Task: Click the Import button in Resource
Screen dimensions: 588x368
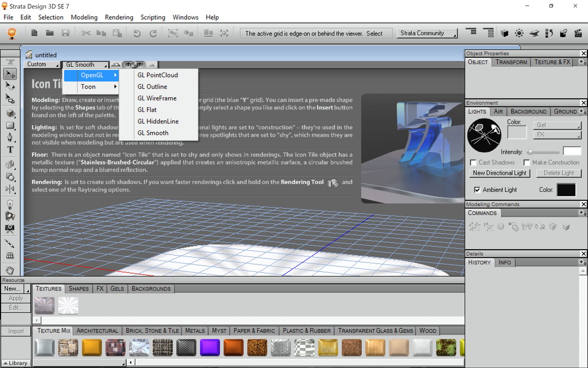Action: point(16,331)
